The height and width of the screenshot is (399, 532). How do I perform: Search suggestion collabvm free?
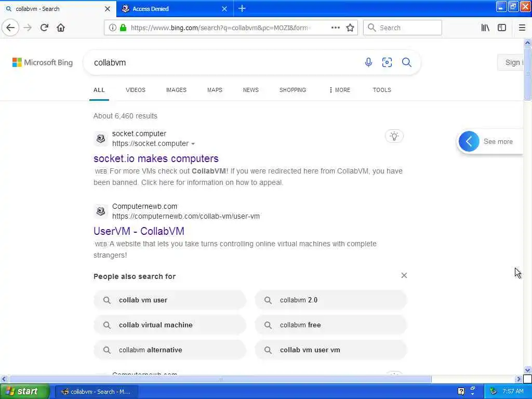coord(331,325)
